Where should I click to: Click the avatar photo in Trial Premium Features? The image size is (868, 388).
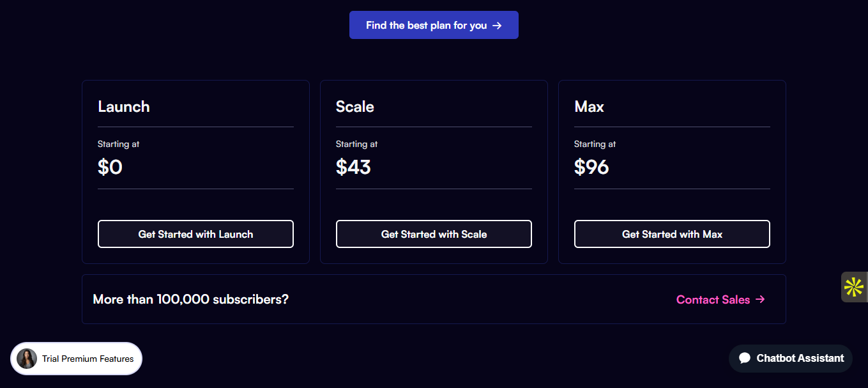(x=27, y=359)
